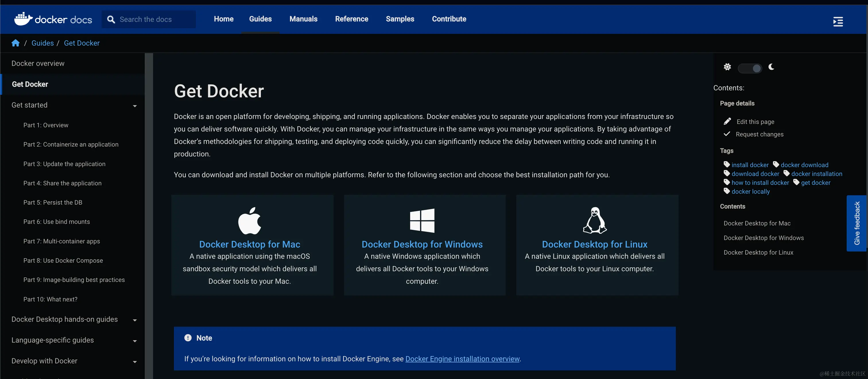The width and height of the screenshot is (868, 379).
Task: Click the moon dark mode icon
Action: pos(771,67)
